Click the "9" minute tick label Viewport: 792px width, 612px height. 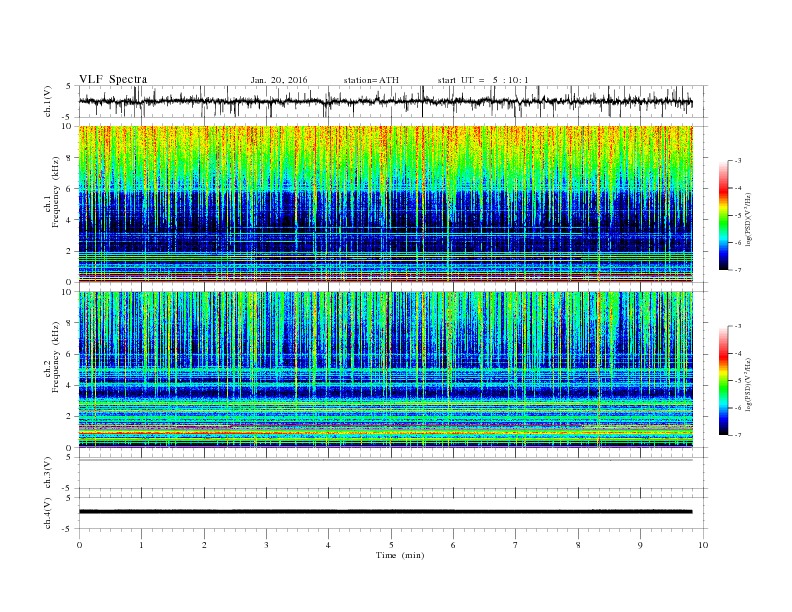click(641, 545)
